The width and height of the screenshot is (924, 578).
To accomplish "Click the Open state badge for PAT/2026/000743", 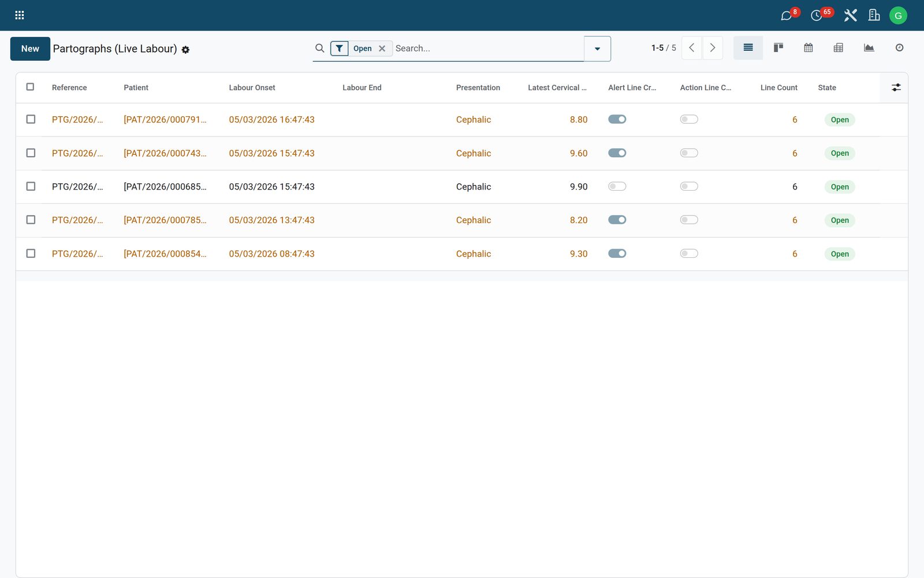I will coord(840,153).
